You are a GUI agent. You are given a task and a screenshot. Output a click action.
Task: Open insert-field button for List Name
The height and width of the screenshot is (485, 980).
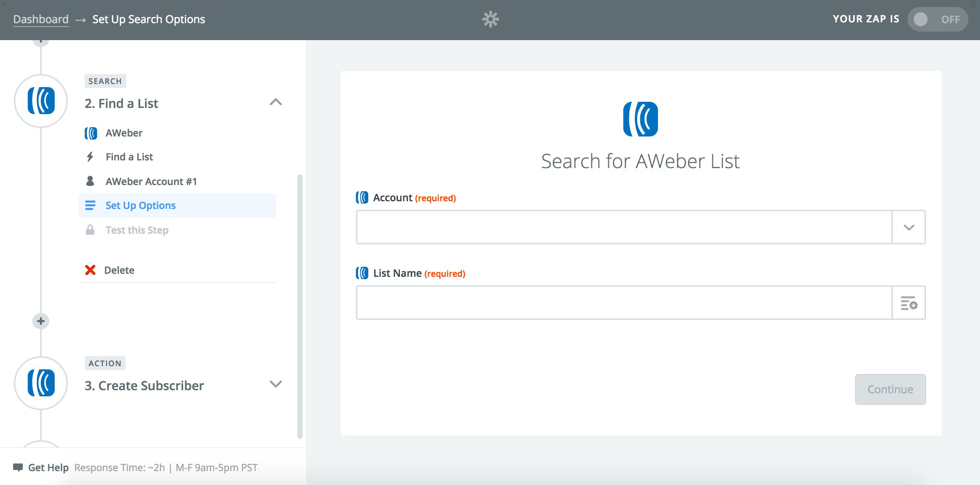(909, 303)
